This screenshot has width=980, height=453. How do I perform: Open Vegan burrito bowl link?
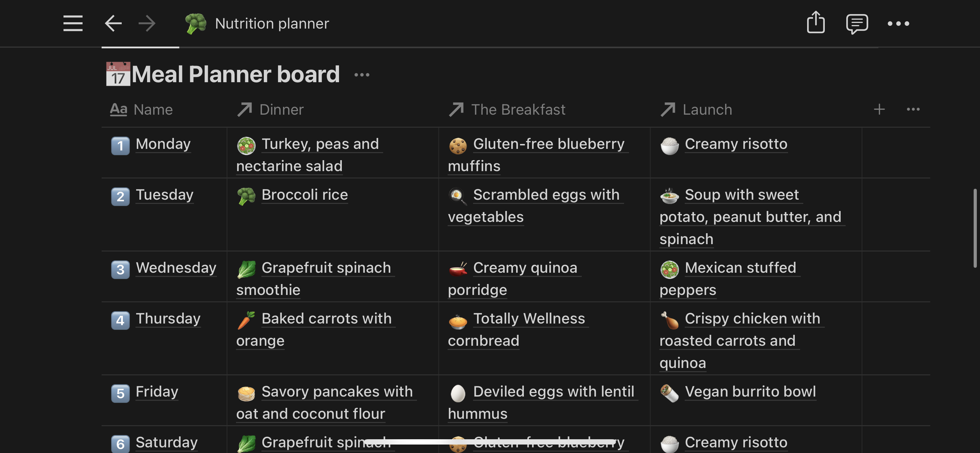point(750,392)
